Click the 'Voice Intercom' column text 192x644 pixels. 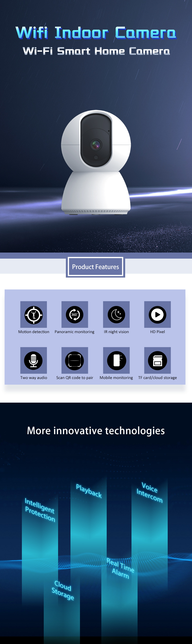150,492
